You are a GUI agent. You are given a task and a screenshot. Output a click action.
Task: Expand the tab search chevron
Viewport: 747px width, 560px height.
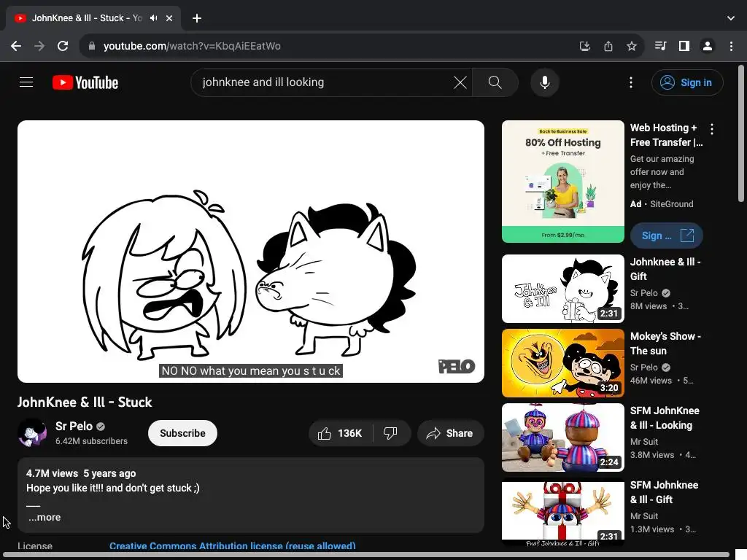731,18
